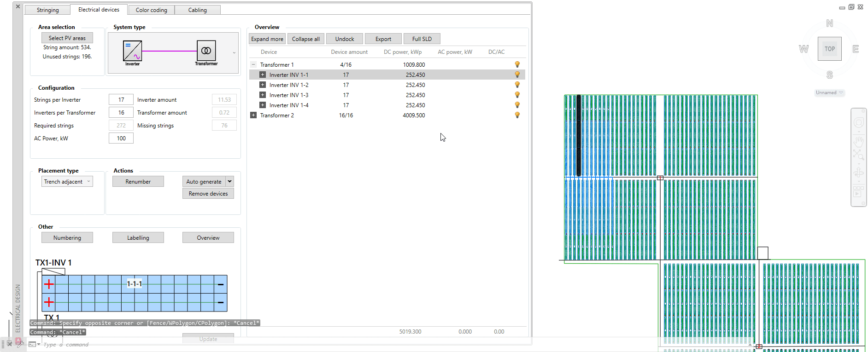
Task: Open the Steering Wheel navigation tool
Action: [858, 123]
